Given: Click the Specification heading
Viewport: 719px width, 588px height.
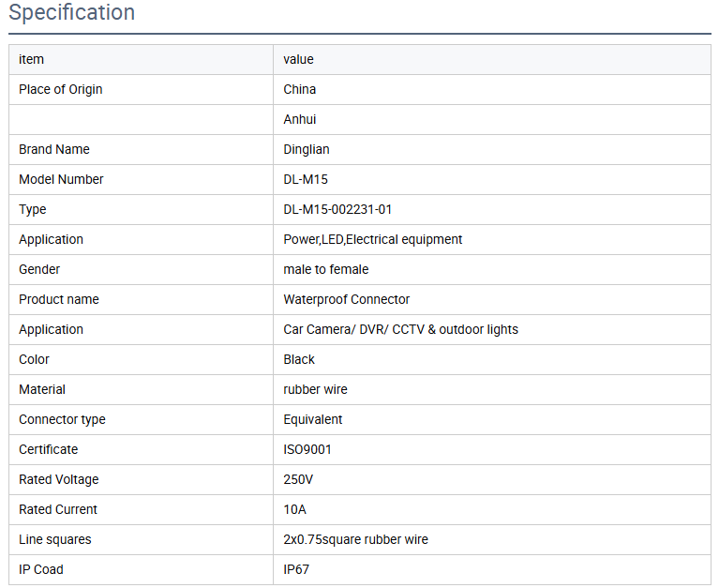Looking at the screenshot, I should 71,13.
